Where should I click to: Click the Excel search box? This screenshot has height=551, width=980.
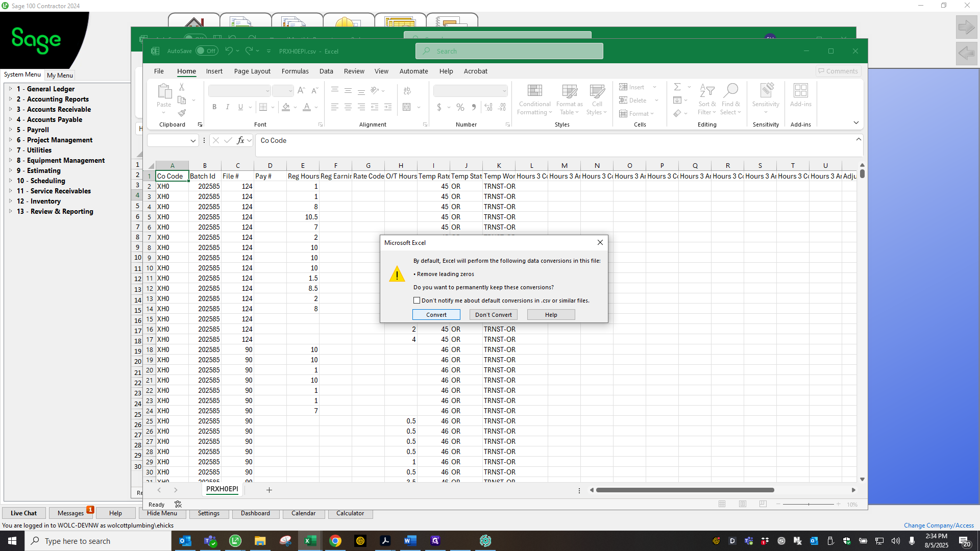(x=509, y=51)
